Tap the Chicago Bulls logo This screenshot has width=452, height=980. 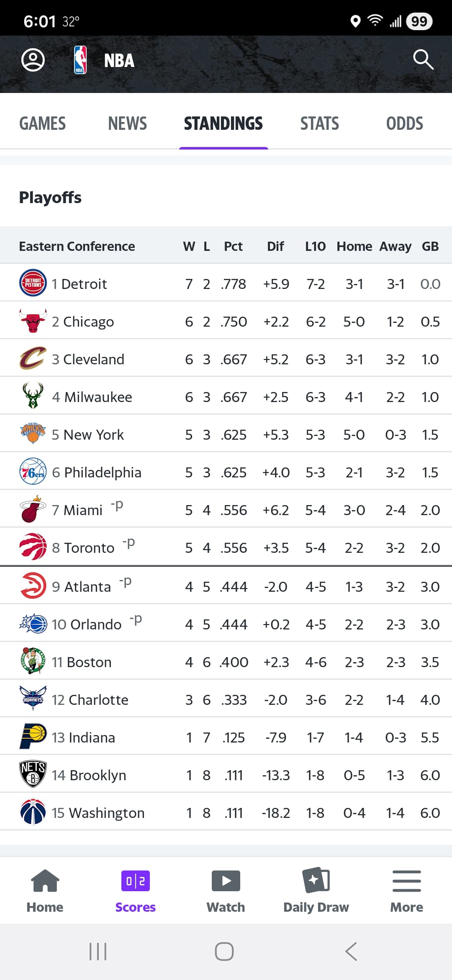click(x=33, y=320)
